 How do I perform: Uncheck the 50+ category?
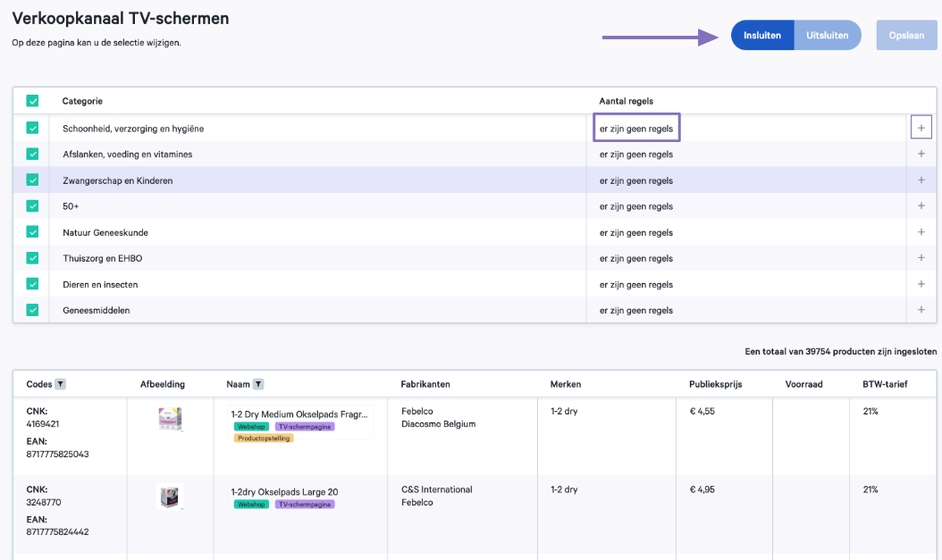(32, 206)
